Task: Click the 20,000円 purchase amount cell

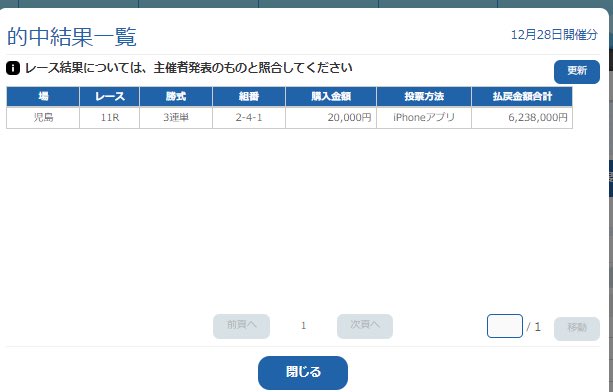Action: pyautogui.click(x=331, y=117)
